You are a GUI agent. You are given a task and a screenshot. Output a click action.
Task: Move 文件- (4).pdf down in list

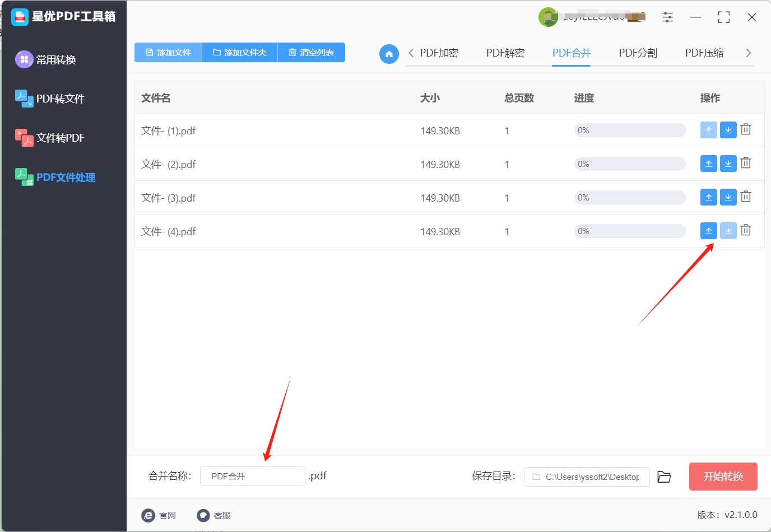[728, 231]
